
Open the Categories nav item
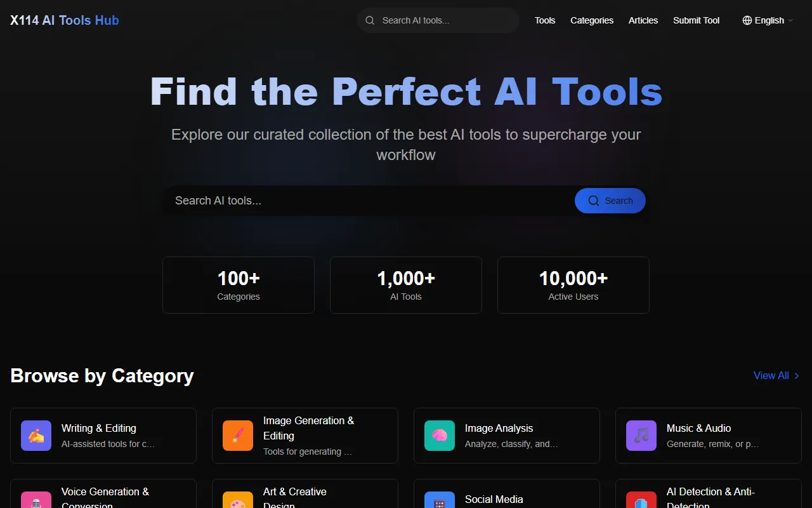592,20
